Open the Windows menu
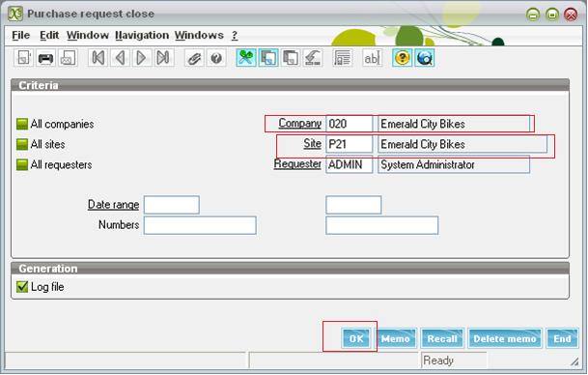 199,36
